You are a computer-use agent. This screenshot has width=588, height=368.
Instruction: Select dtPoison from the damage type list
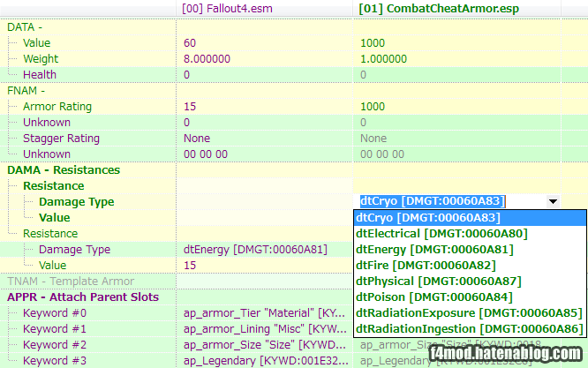470,297
